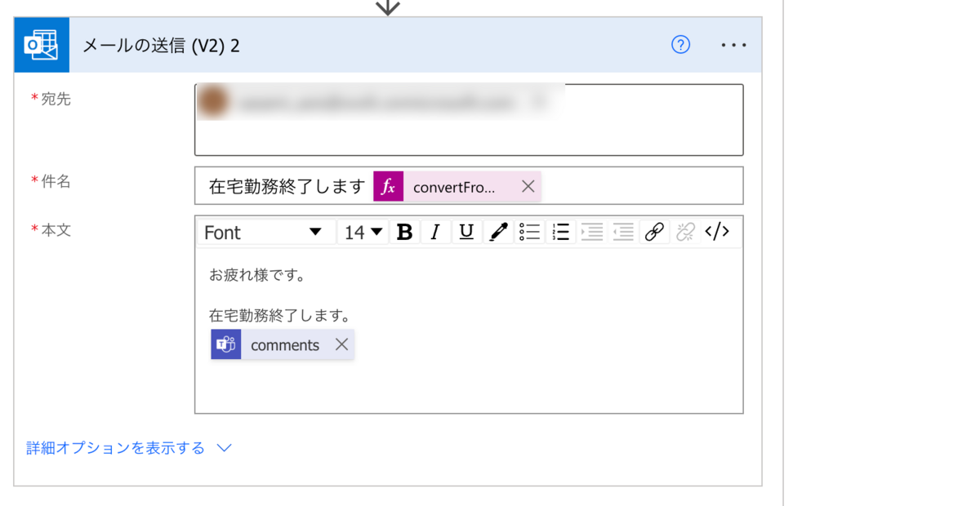980x506 pixels.
Task: Insert a hyperlink using the link icon
Action: click(x=653, y=232)
